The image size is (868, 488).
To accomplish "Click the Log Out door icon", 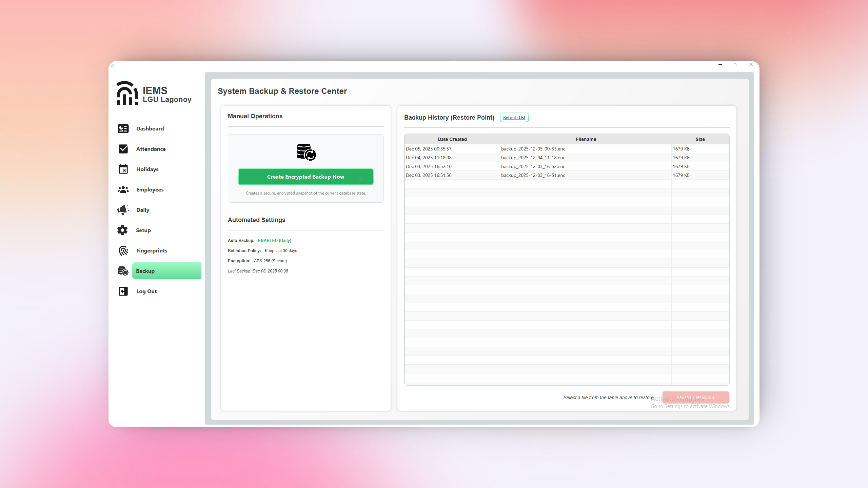I will (123, 291).
